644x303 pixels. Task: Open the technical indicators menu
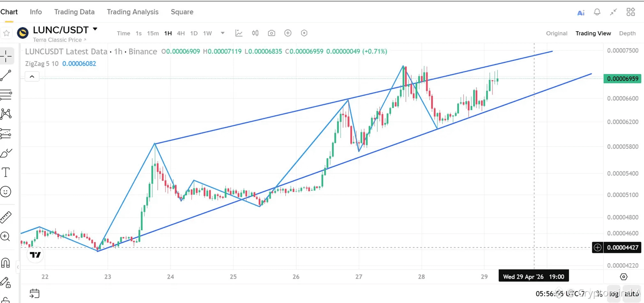coord(239,33)
